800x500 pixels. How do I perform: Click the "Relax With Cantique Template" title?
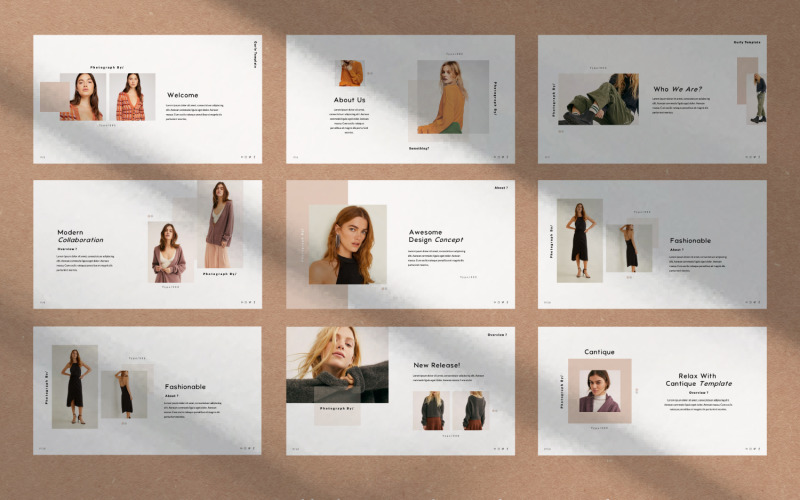click(x=698, y=379)
